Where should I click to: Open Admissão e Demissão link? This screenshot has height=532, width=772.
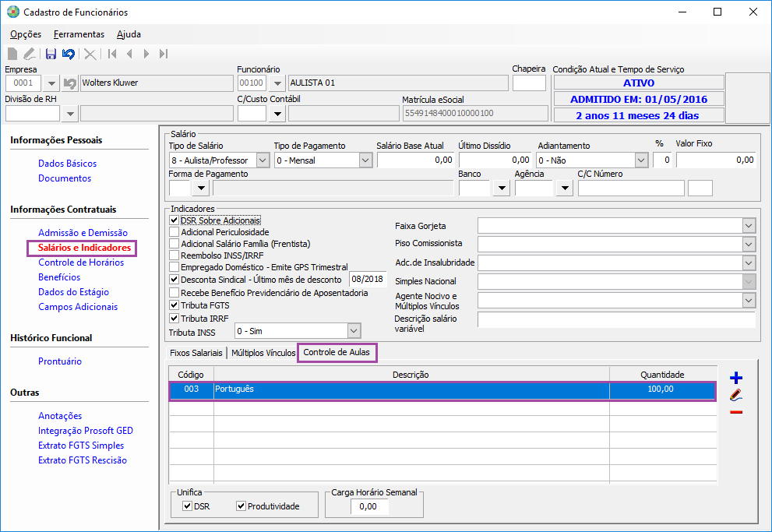83,233
